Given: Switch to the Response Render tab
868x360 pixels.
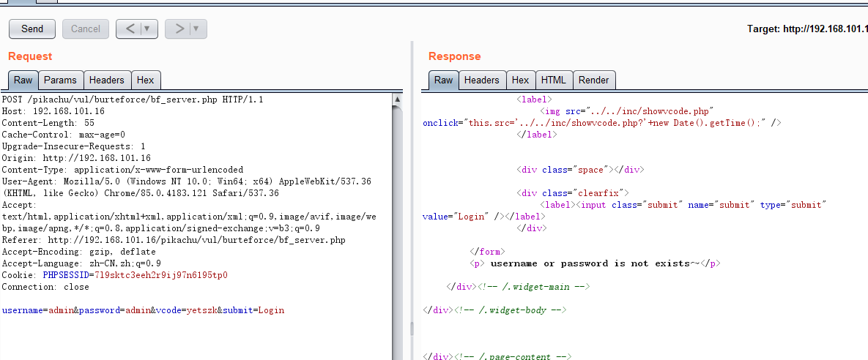Looking at the screenshot, I should pyautogui.click(x=594, y=80).
